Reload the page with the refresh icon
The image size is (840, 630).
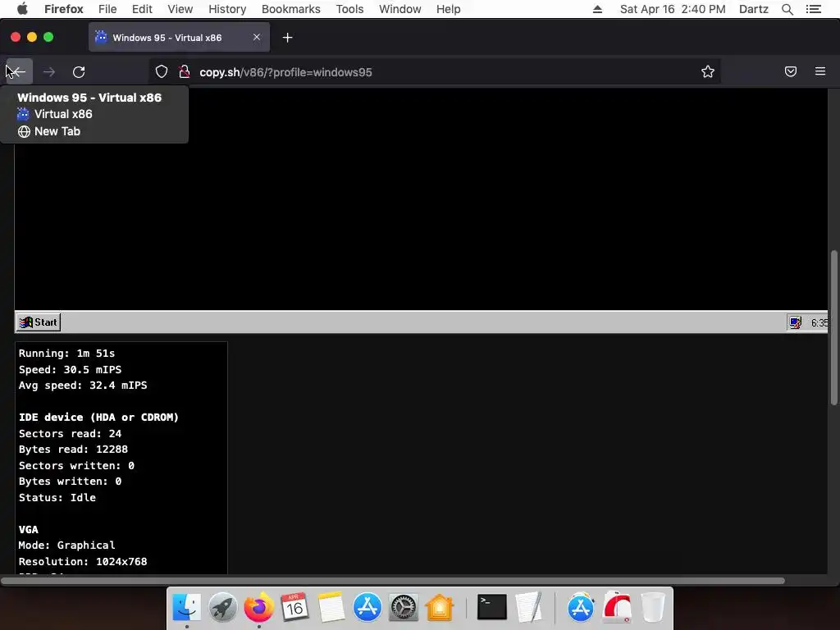coord(80,72)
